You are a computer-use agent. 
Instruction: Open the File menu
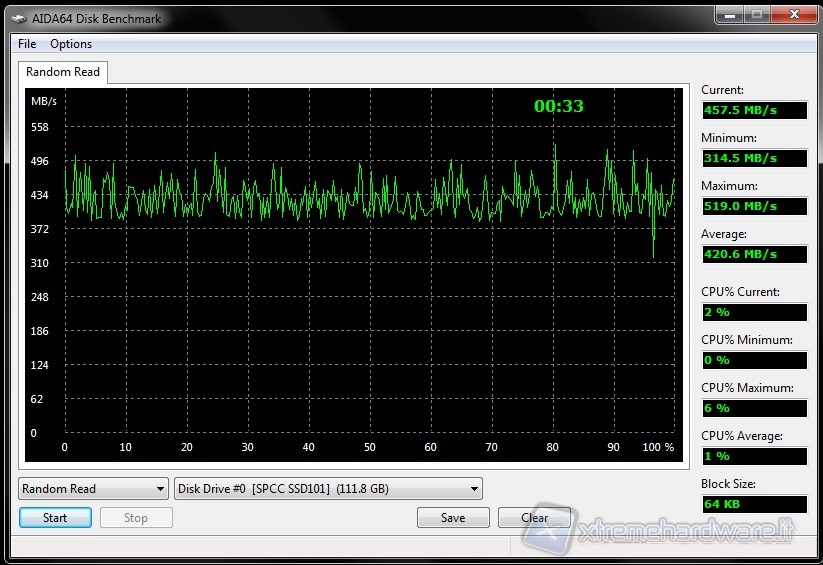(x=27, y=44)
